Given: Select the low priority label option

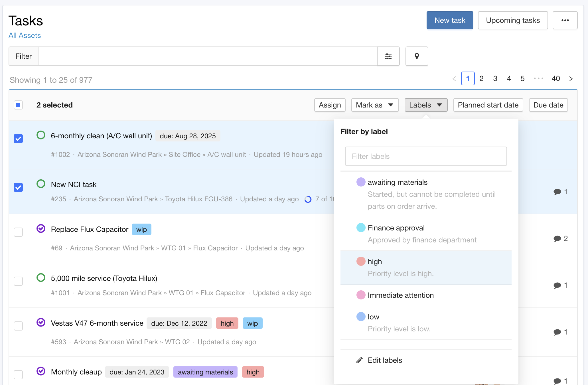Looking at the screenshot, I should pos(426,323).
